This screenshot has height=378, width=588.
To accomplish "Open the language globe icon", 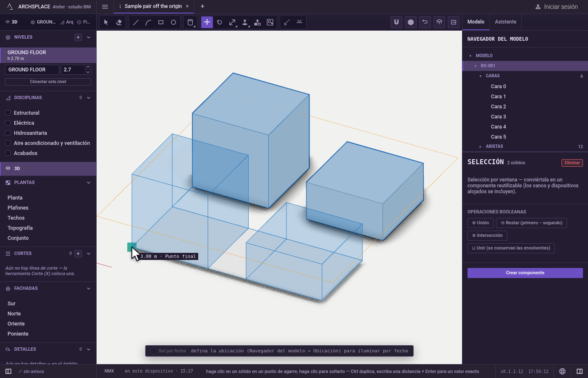I will pos(562,371).
